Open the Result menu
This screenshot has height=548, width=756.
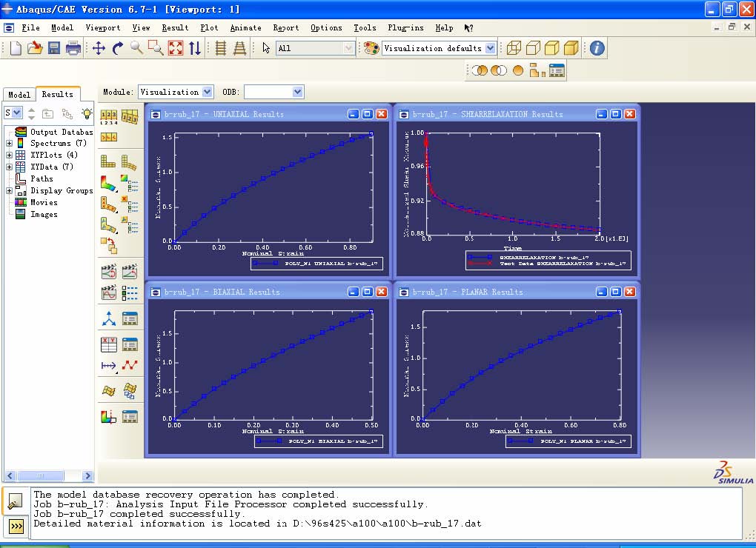coord(175,27)
